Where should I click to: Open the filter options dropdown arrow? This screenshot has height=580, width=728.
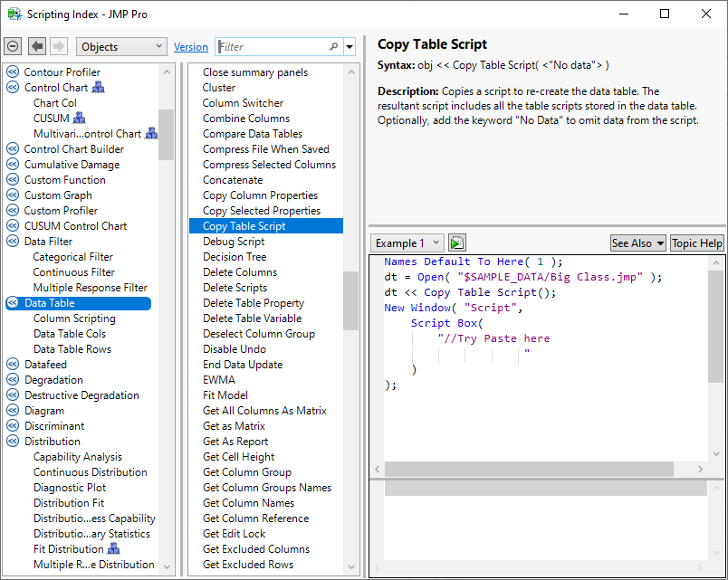coord(350,47)
